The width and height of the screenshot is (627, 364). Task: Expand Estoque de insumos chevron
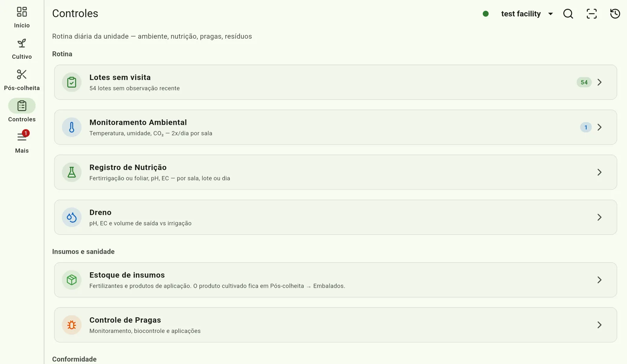tap(600, 280)
